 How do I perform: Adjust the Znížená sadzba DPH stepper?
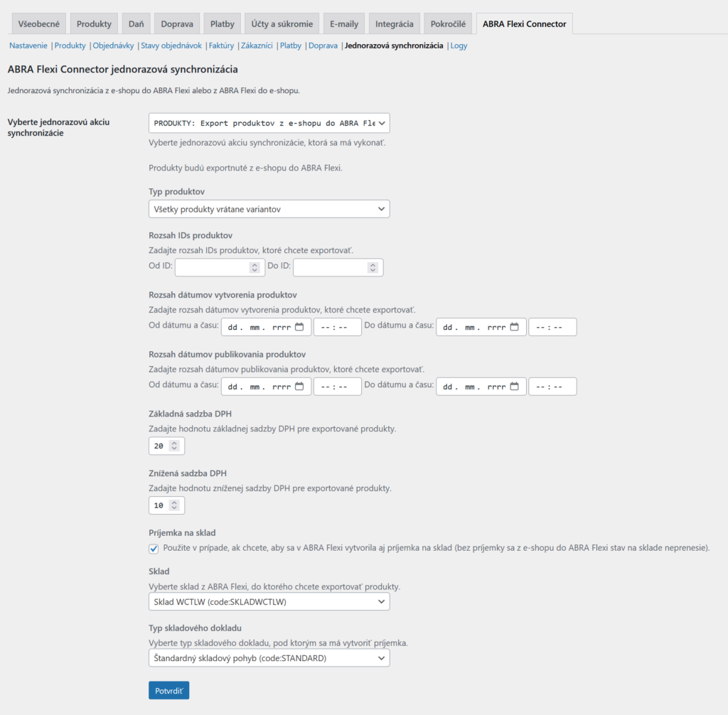click(175, 505)
